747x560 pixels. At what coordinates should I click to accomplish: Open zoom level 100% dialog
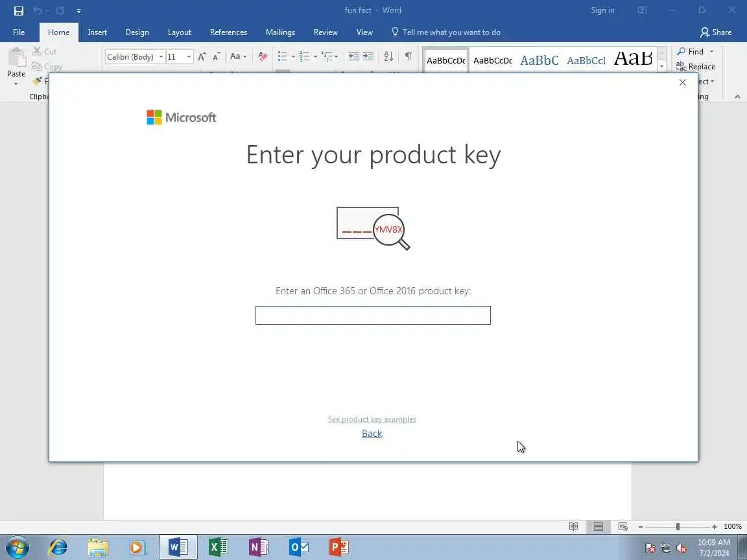[733, 527]
